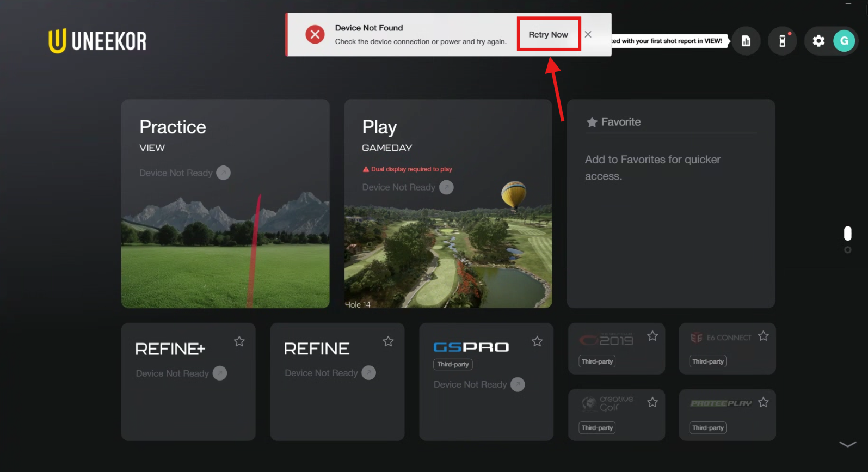The image size is (868, 472).
Task: Open settings with the gear icon
Action: 818,41
